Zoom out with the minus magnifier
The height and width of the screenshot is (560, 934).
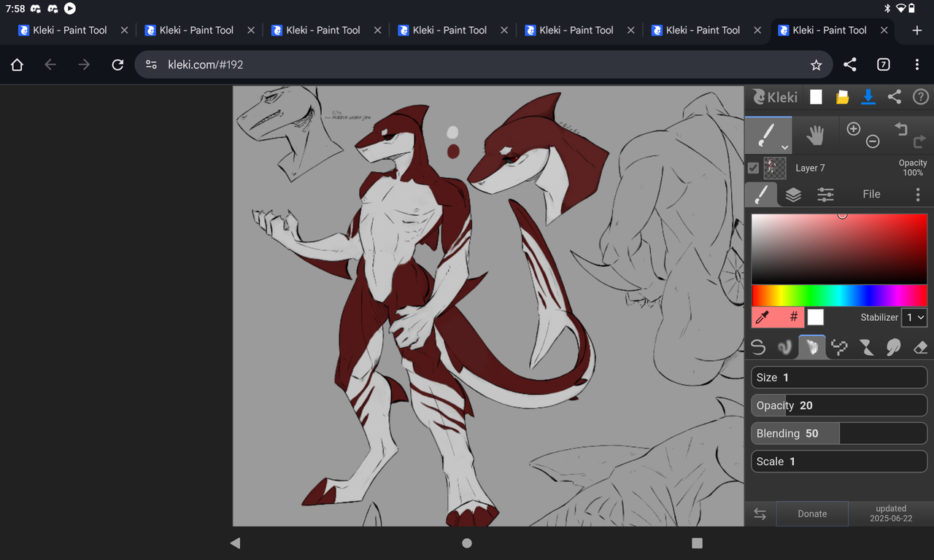point(873,141)
